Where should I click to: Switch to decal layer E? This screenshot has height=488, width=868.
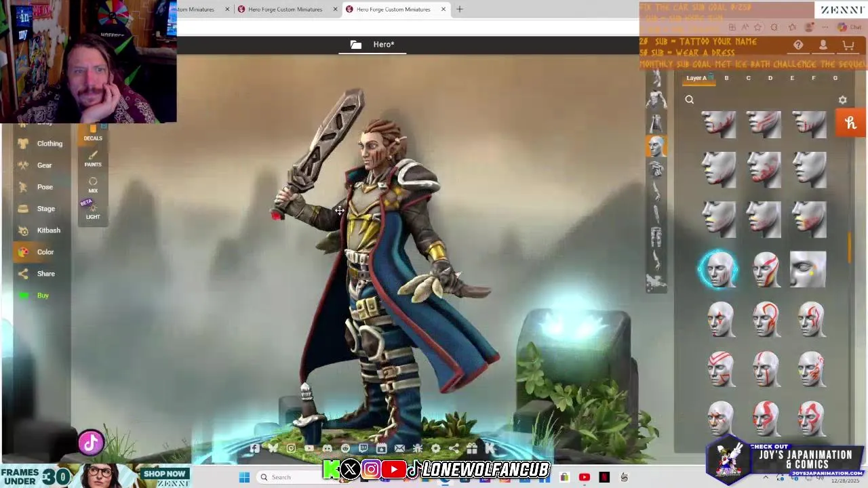[x=791, y=78]
